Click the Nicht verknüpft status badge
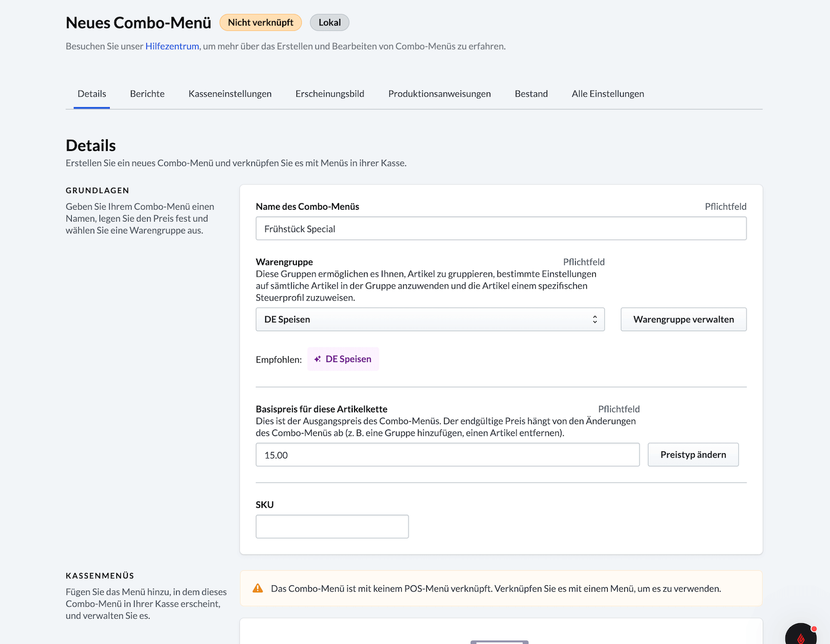This screenshot has width=830, height=644. click(260, 23)
